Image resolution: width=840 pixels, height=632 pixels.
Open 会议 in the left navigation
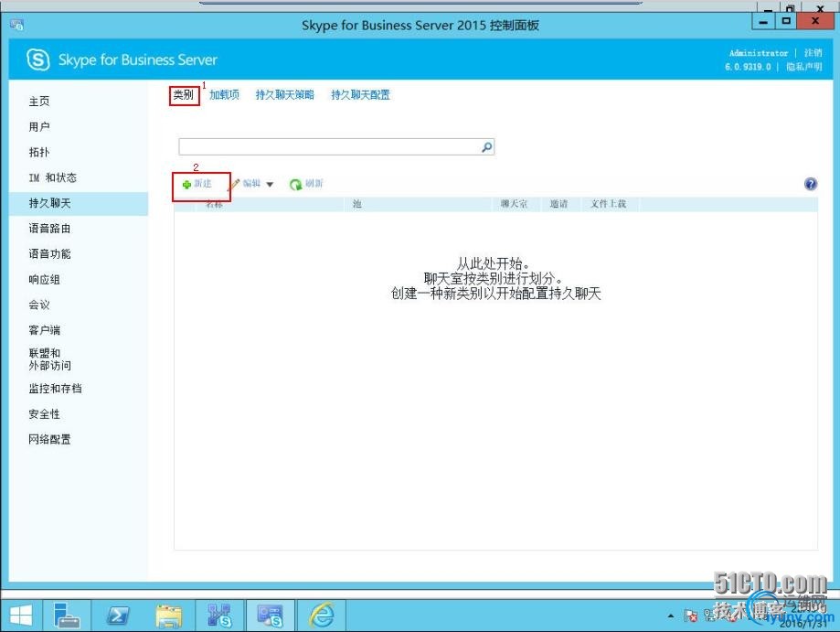(x=39, y=305)
